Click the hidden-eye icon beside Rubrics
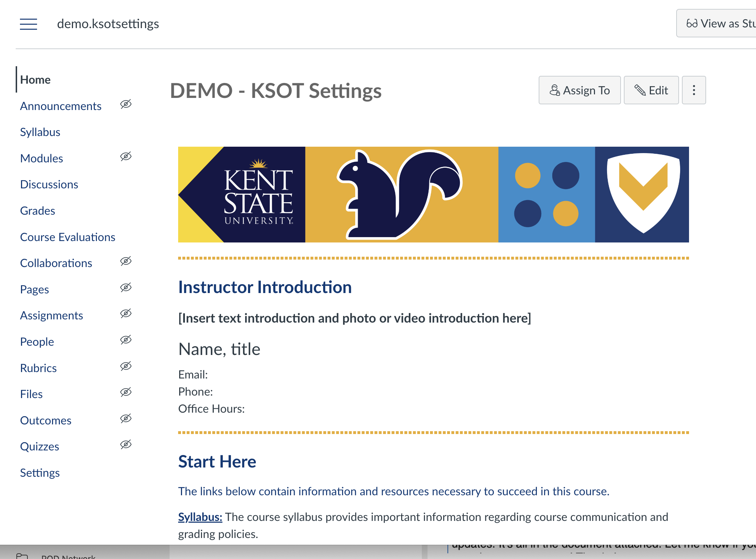Screen dimensions: 756x559 [125, 366]
